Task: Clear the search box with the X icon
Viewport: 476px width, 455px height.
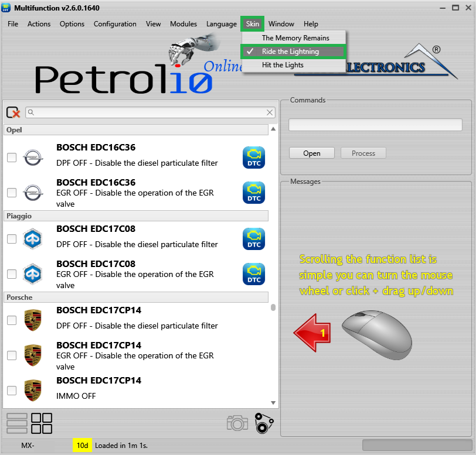Action: pos(270,112)
